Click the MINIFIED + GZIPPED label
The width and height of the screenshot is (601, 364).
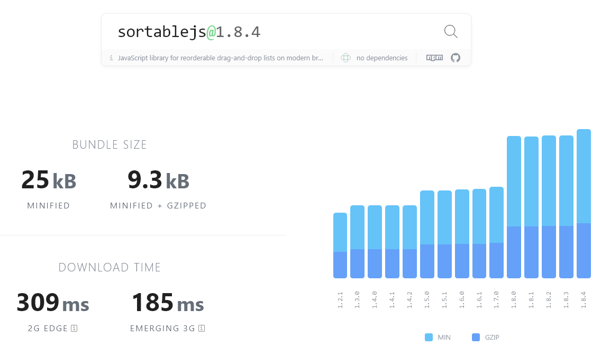(x=158, y=206)
